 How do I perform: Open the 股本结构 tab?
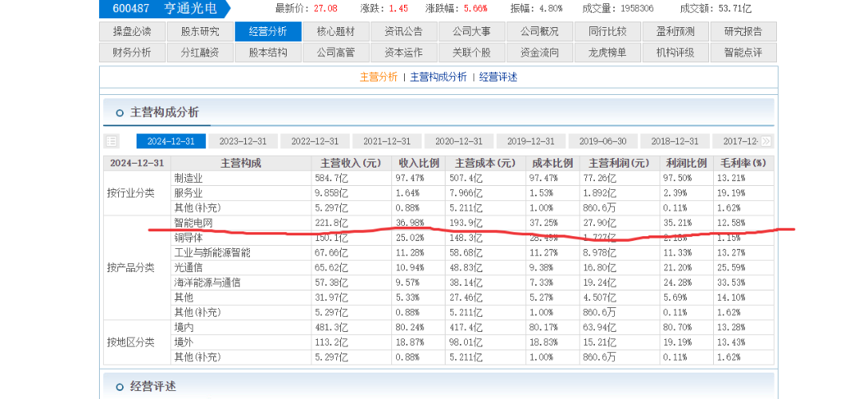click(x=268, y=53)
